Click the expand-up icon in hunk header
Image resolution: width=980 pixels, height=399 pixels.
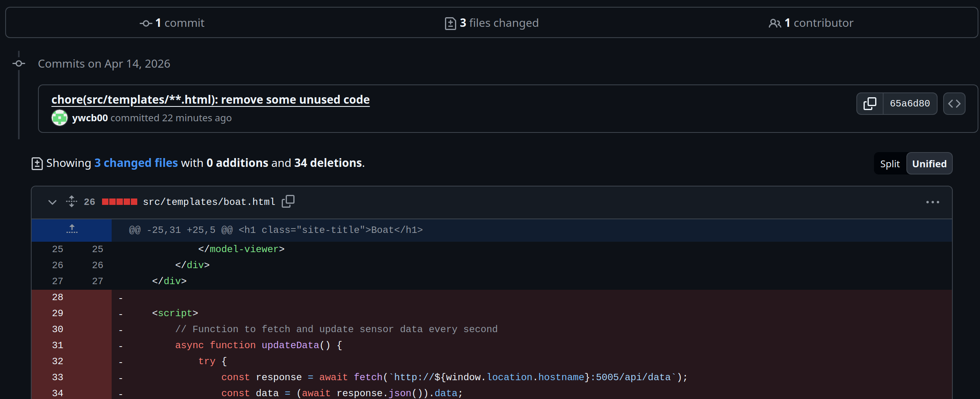tap(72, 230)
